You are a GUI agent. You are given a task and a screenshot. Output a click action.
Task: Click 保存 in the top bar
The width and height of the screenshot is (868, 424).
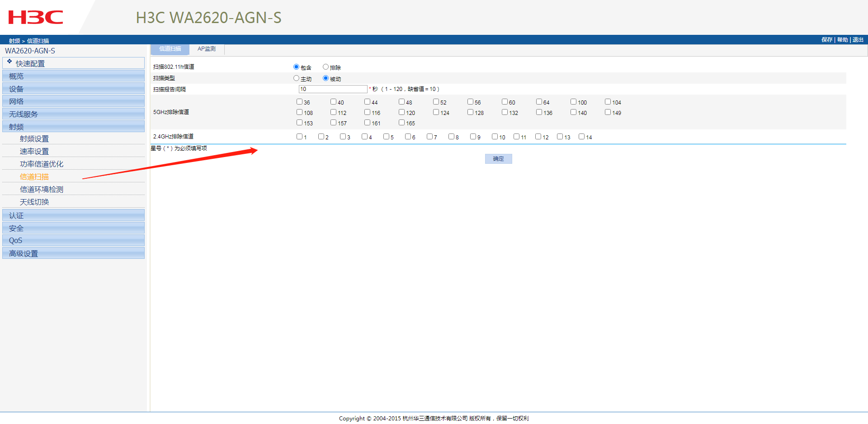[x=827, y=40]
